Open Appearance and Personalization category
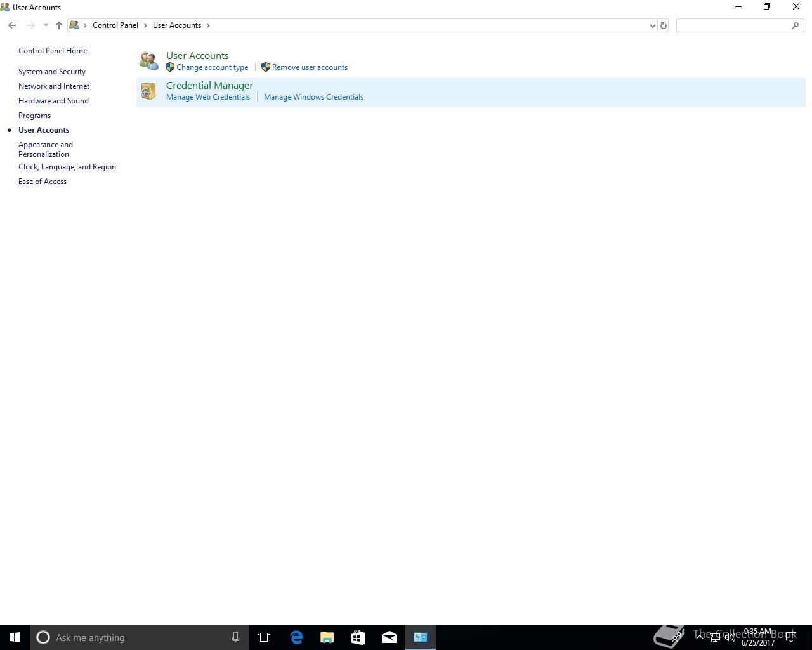Viewport: 812px width, 650px height. 46,149
